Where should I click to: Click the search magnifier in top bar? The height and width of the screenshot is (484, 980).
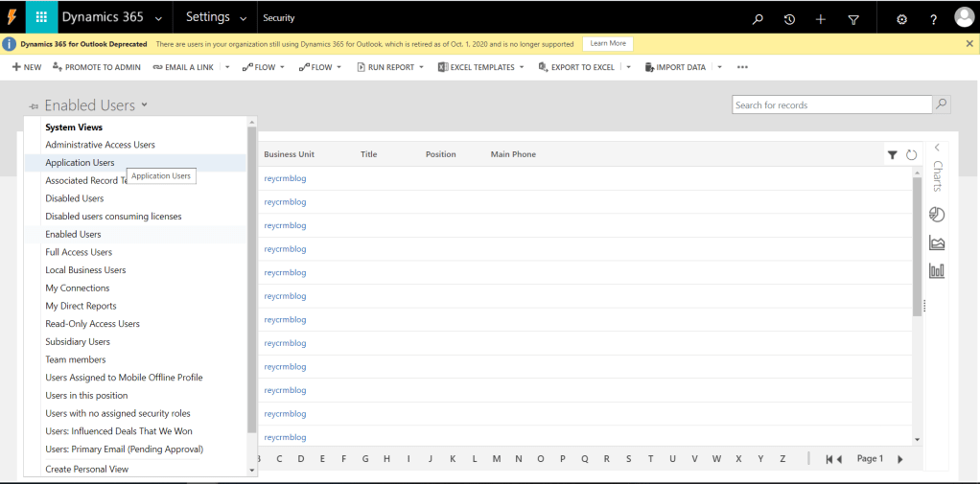click(x=758, y=19)
